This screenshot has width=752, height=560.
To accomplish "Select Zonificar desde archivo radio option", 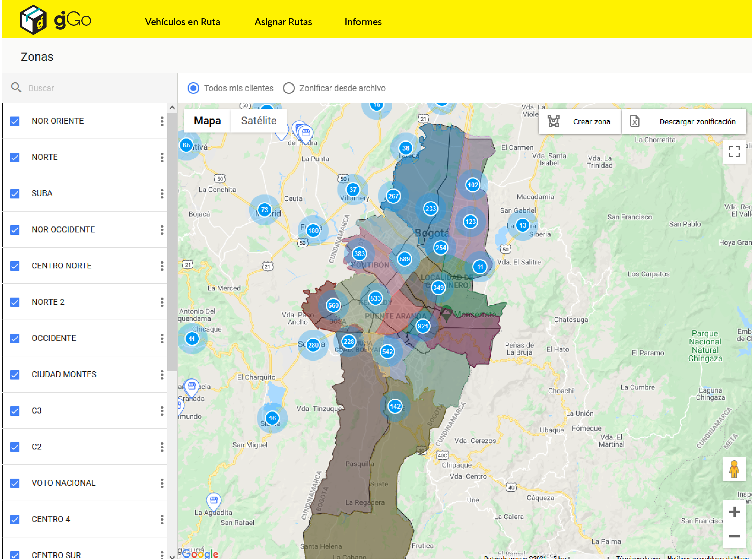I will tap(289, 88).
